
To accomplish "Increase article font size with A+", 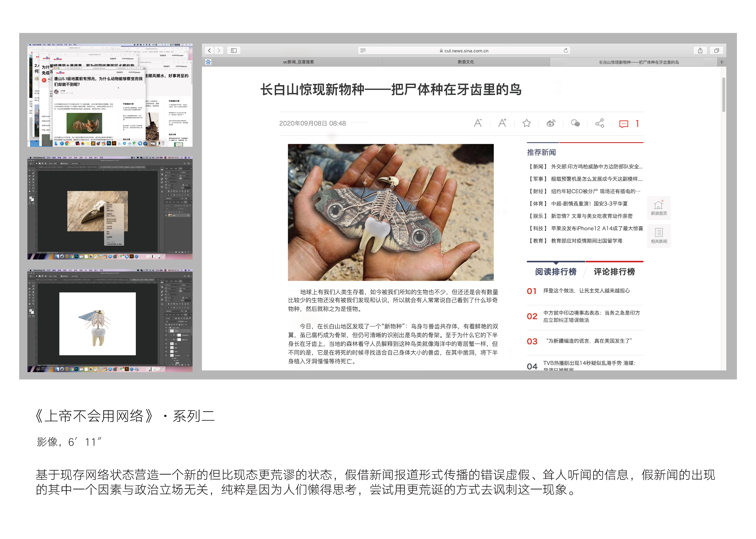I will 502,123.
